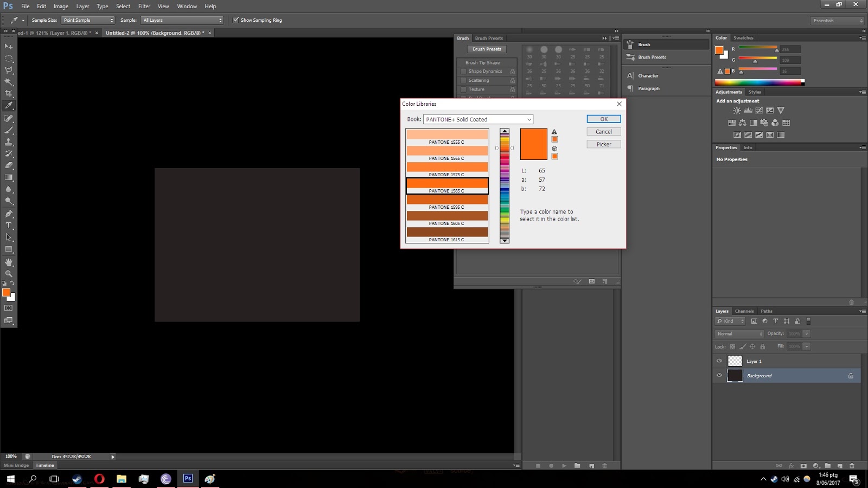This screenshot has width=868, height=488.
Task: Open the Sample All Layers dropdown
Action: [x=182, y=20]
